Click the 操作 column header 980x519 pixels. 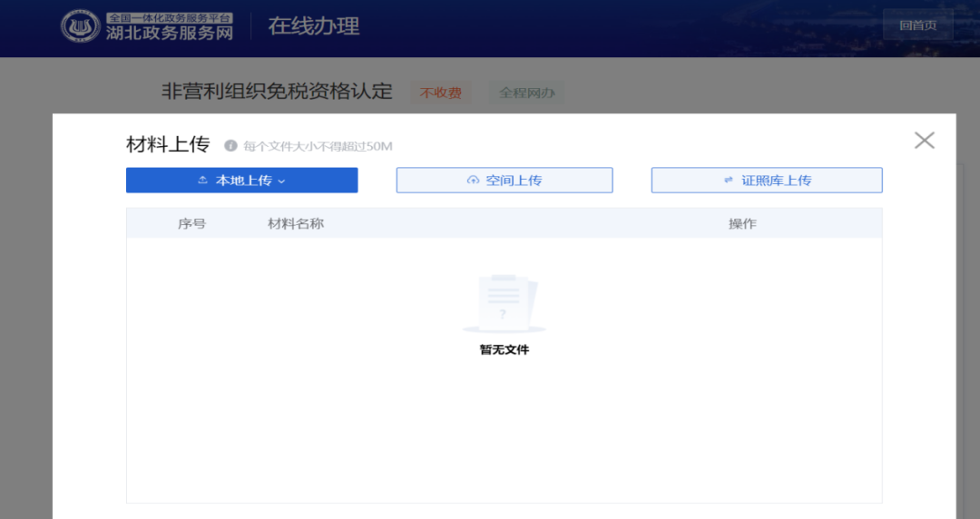pos(742,223)
